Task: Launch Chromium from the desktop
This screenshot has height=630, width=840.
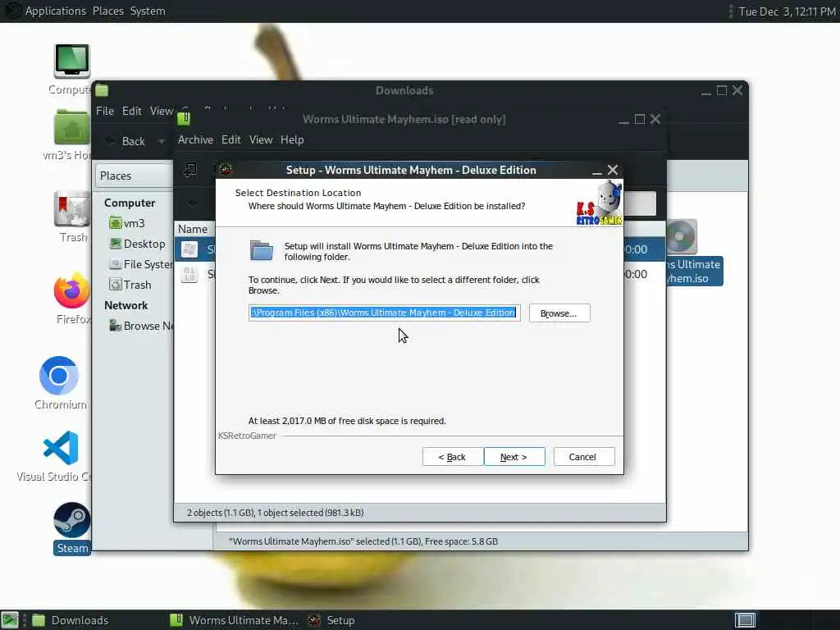Action: click(59, 376)
